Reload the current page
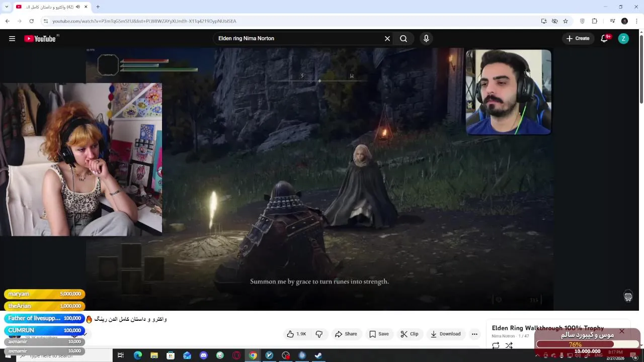This screenshot has width=644, height=362. pos(31,21)
